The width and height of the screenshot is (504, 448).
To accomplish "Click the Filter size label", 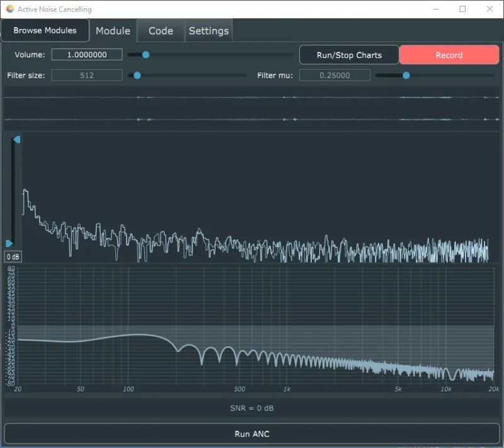I will pos(26,75).
